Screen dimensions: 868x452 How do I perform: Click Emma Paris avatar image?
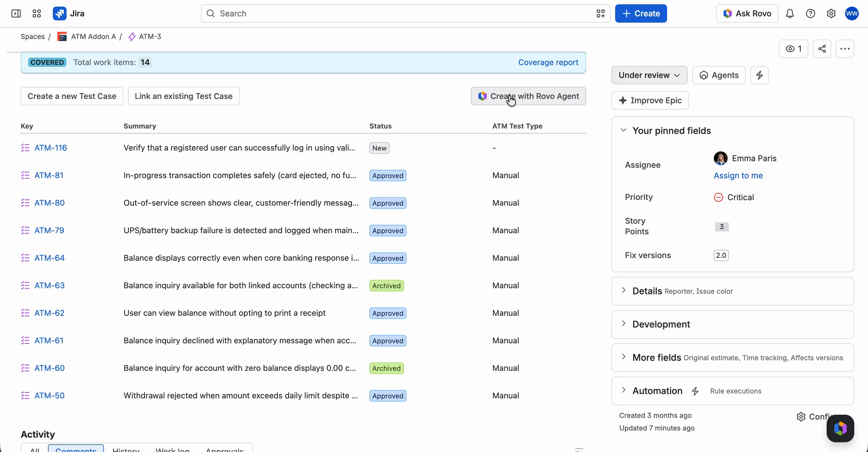[720, 158]
